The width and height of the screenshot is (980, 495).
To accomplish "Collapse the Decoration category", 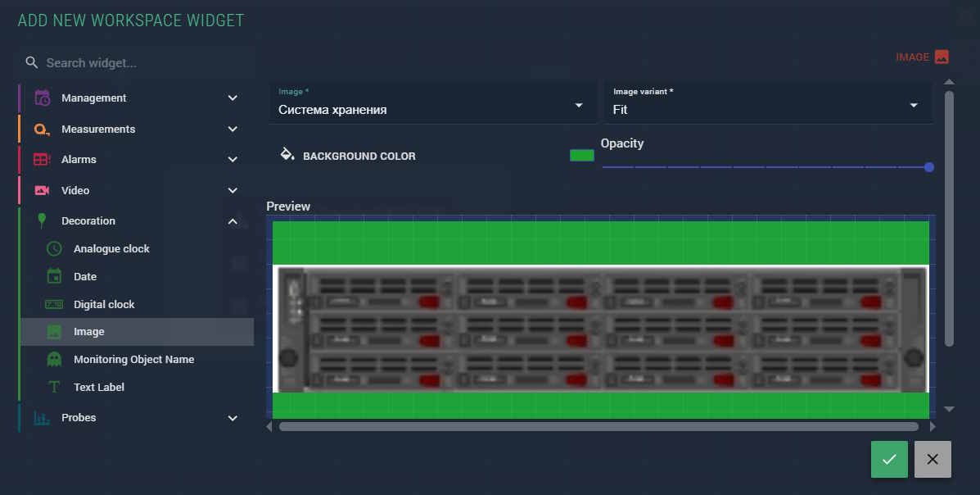I will (x=233, y=221).
